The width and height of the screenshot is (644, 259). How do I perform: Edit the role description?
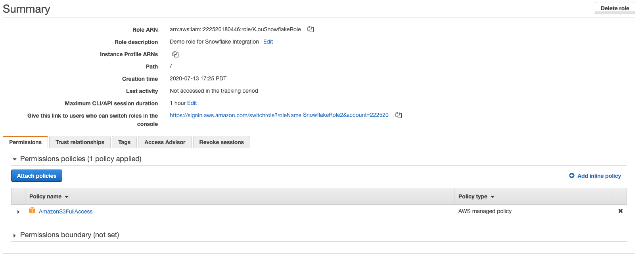click(268, 42)
